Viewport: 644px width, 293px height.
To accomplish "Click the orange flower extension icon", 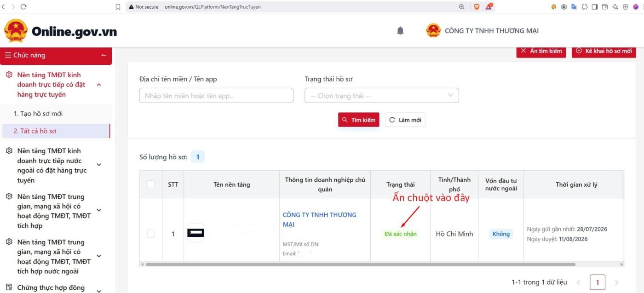I will pyautogui.click(x=553, y=7).
